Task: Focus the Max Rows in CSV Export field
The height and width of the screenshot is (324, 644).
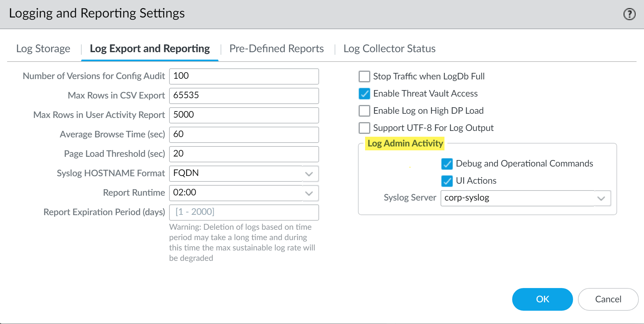Action: (244, 96)
